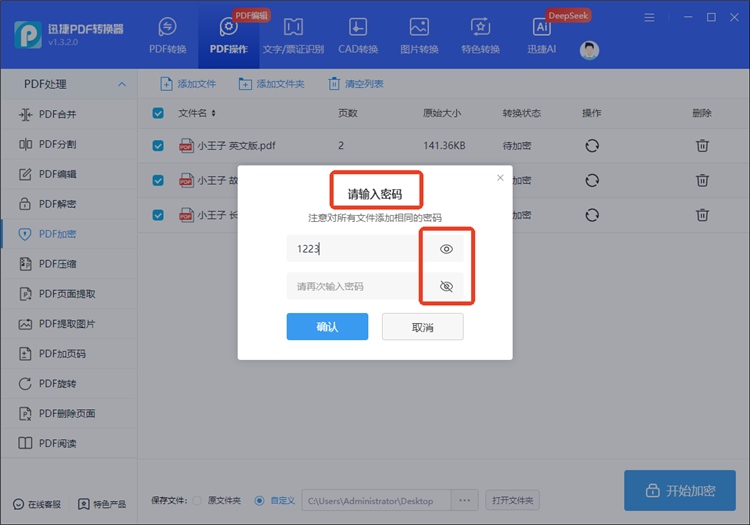Click the PDF file icon of 小王子 英文版.pdf
This screenshot has height=525, width=750.
pos(186,145)
